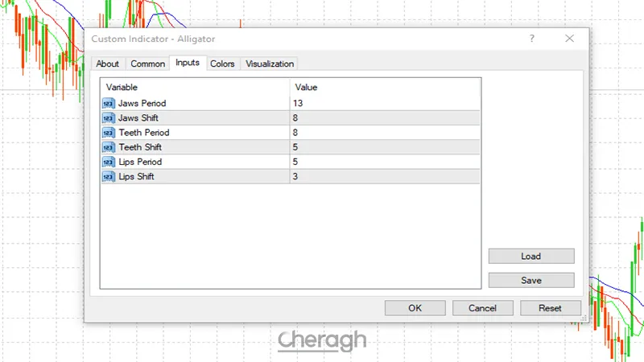Select the Colors tab
Viewport: 644px width, 362px height.
[222, 64]
